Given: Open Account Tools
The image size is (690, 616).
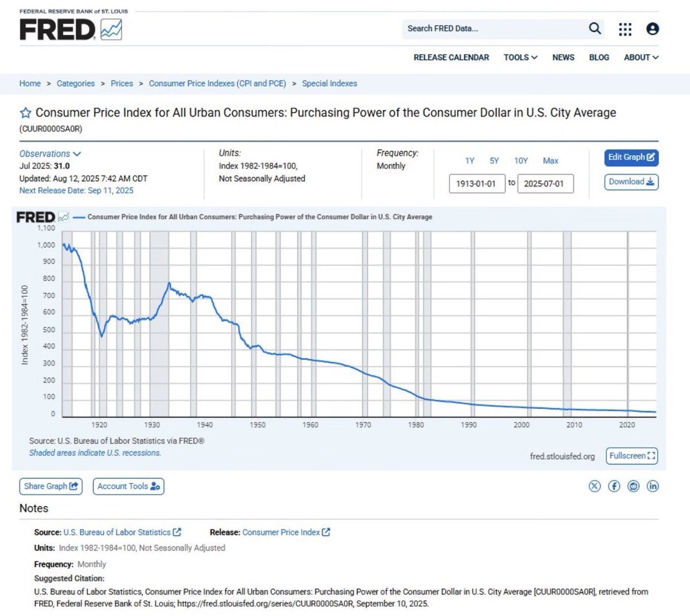Looking at the screenshot, I should pyautogui.click(x=129, y=486).
